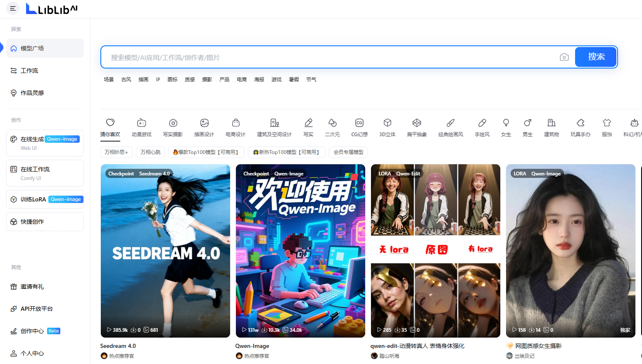Select the 猜你喜欢 heart tab
Viewport: 642px width, 364px height.
[110, 123]
